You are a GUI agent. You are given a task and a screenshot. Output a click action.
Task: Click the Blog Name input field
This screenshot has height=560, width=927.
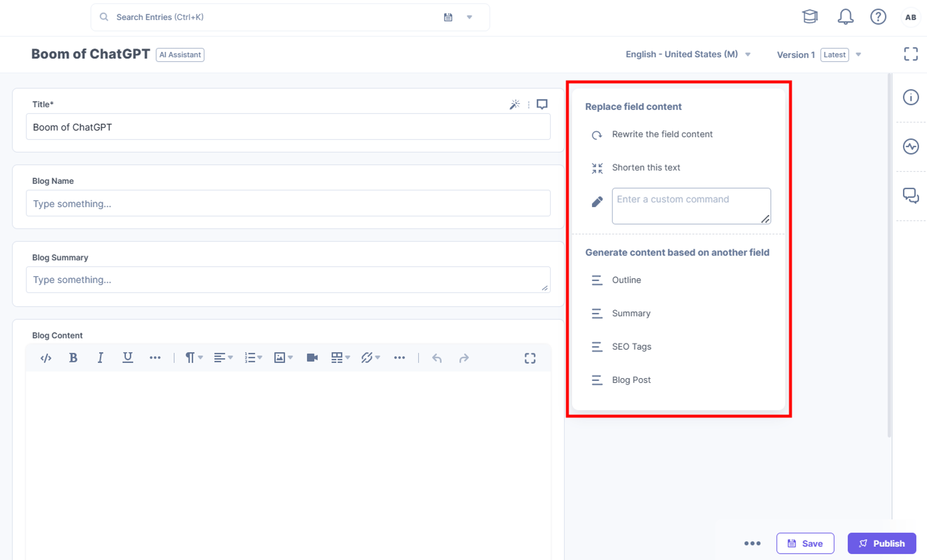[288, 203]
